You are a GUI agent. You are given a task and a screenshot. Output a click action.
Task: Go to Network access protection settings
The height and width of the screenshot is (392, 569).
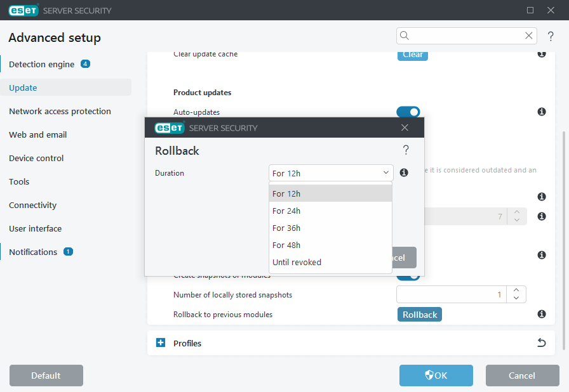60,111
